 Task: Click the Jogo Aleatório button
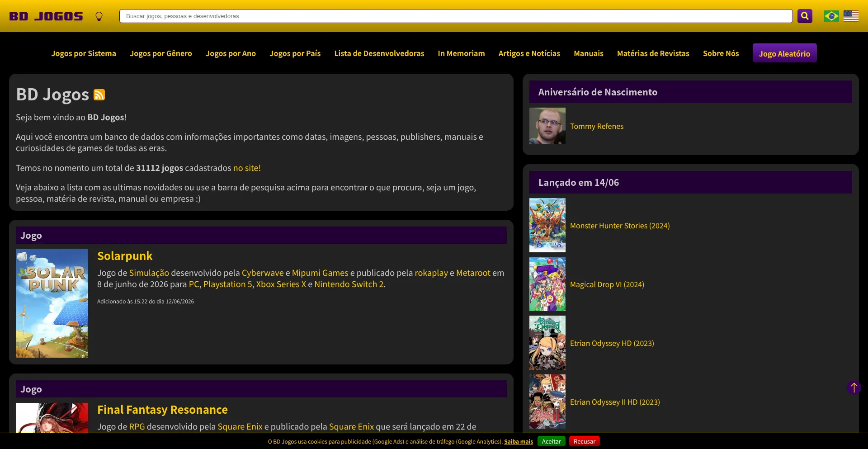(785, 53)
